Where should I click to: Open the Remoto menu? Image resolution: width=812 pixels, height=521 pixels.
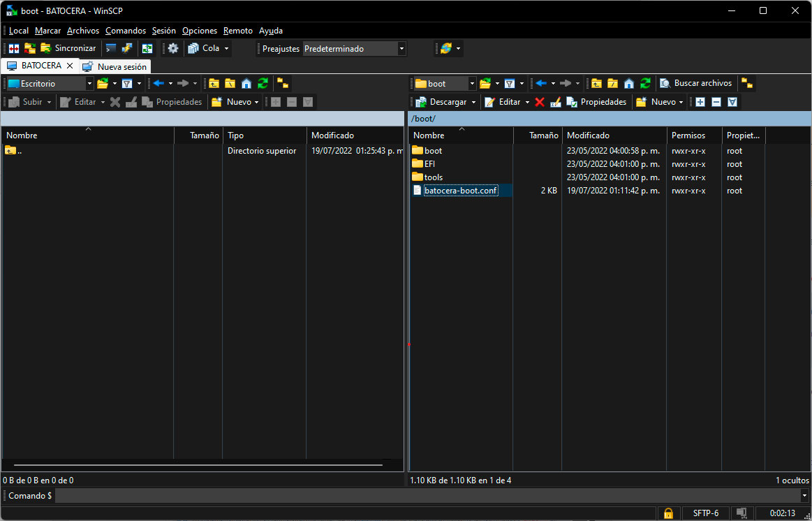click(x=237, y=31)
